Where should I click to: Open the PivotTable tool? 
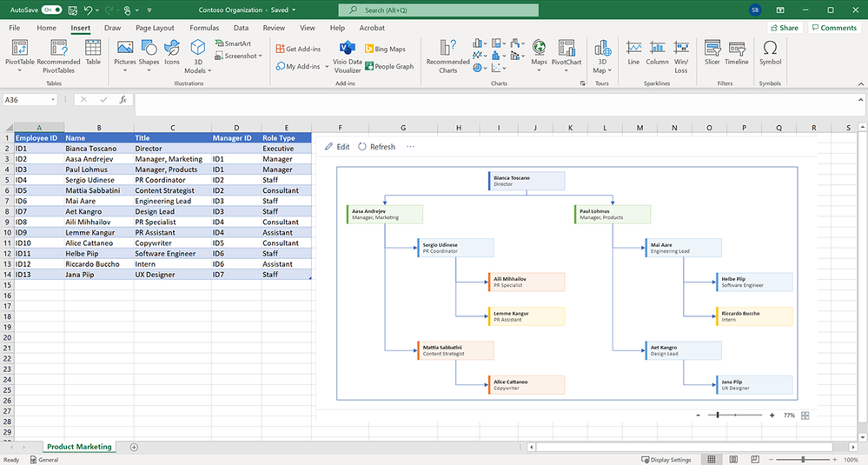click(x=19, y=56)
